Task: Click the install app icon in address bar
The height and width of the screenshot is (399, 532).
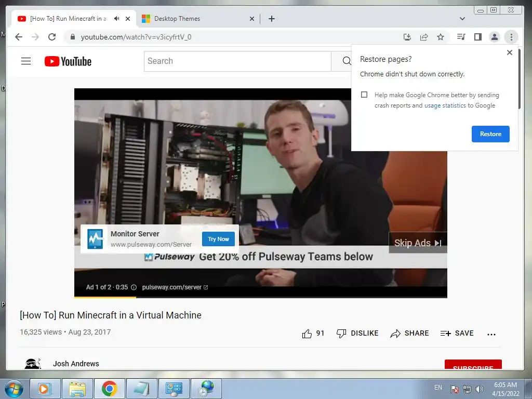Action: pyautogui.click(x=407, y=37)
